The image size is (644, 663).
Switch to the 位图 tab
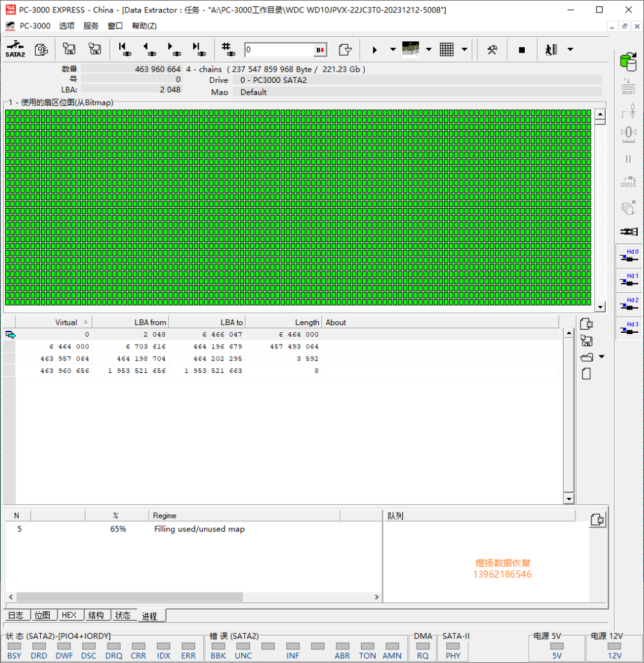tap(42, 615)
